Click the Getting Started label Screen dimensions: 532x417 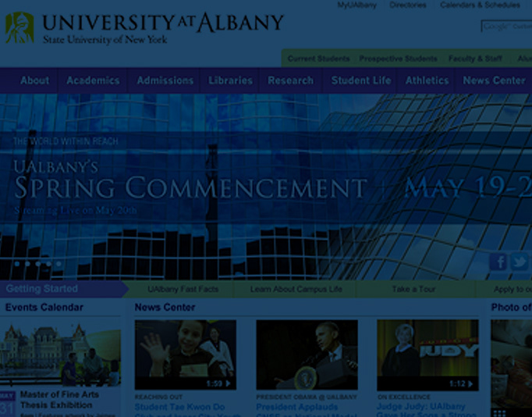tap(41, 289)
